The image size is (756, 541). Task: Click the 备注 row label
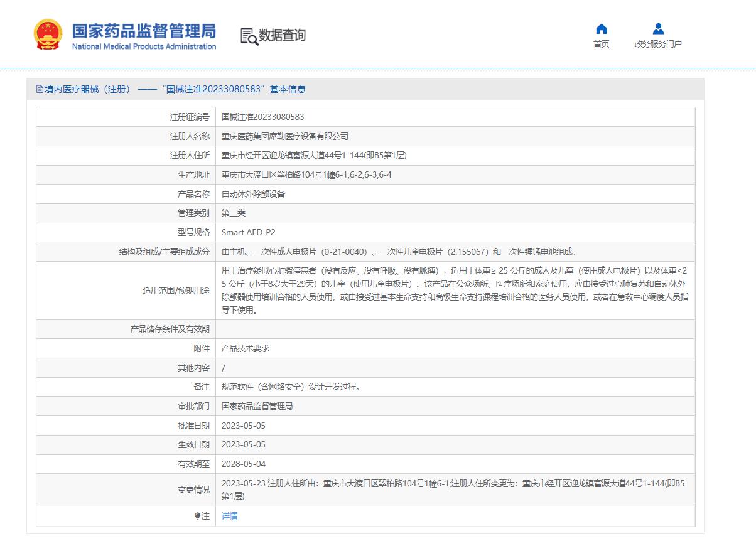click(202, 387)
